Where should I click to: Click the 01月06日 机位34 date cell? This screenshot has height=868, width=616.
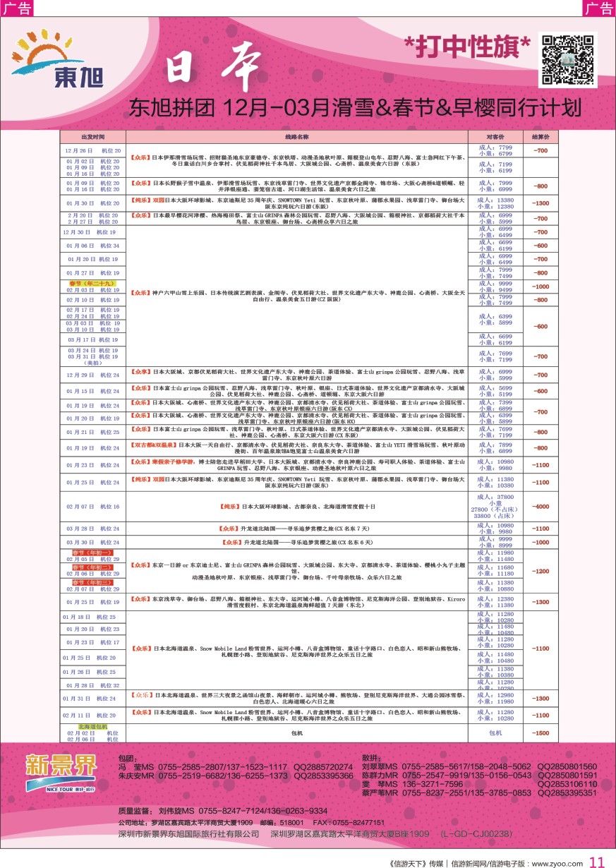pyautogui.click(x=92, y=245)
